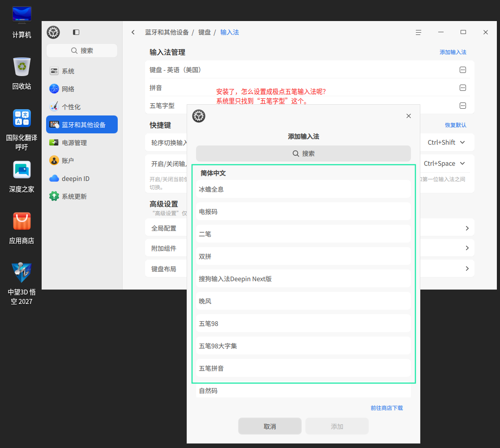Select 冰蟾全息 from the input method list
The height and width of the screenshot is (448, 500).
point(303,189)
